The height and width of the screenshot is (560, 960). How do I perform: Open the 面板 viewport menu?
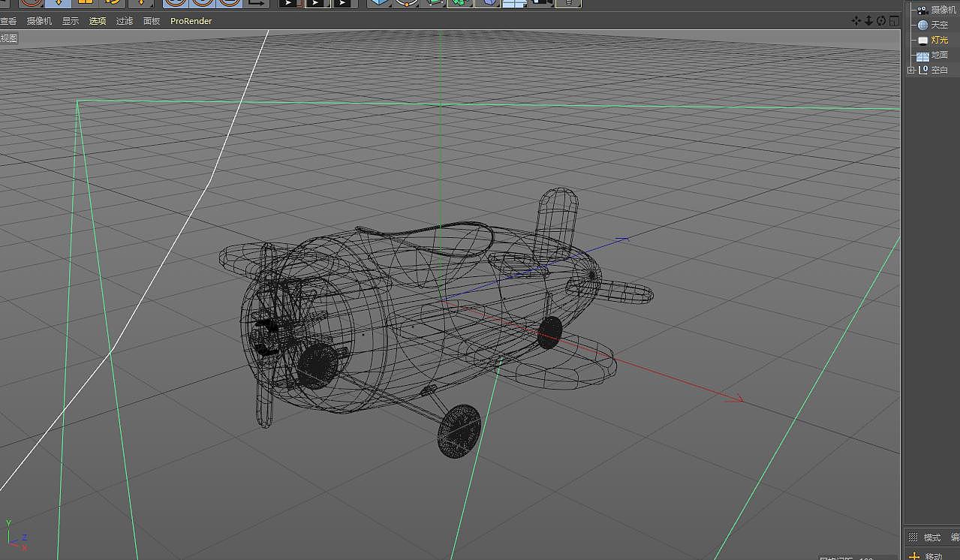point(152,21)
